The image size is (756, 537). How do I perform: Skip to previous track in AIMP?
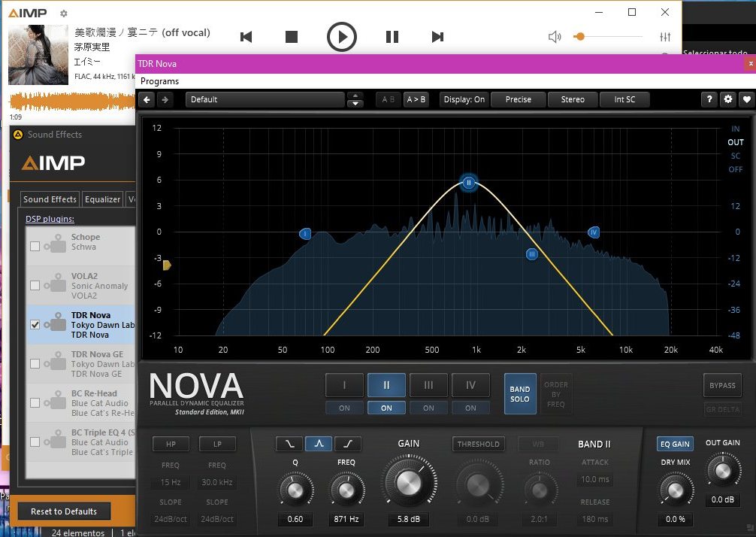246,37
